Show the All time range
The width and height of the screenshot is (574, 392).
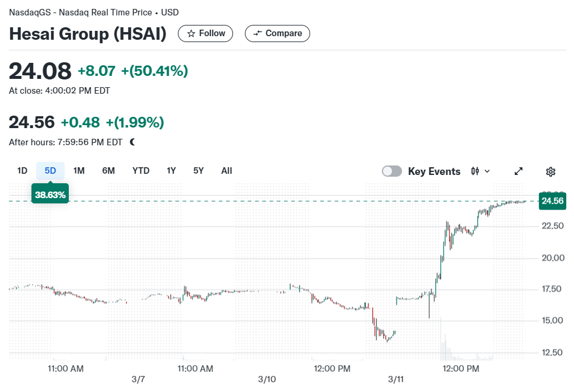click(227, 171)
